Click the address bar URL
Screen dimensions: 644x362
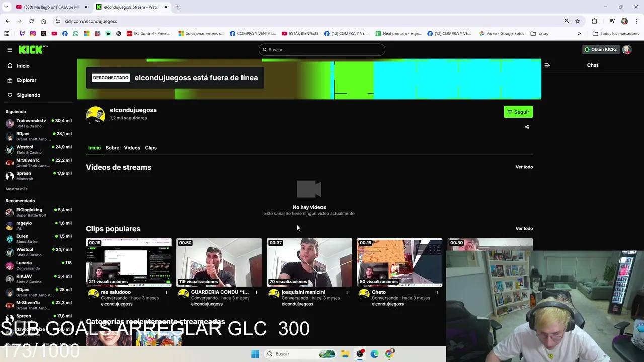click(91, 21)
